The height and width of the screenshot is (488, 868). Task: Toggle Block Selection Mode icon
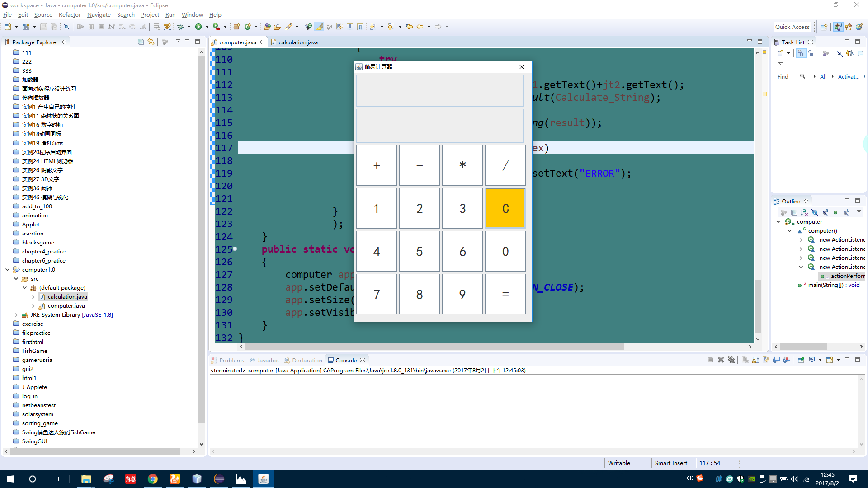(350, 27)
